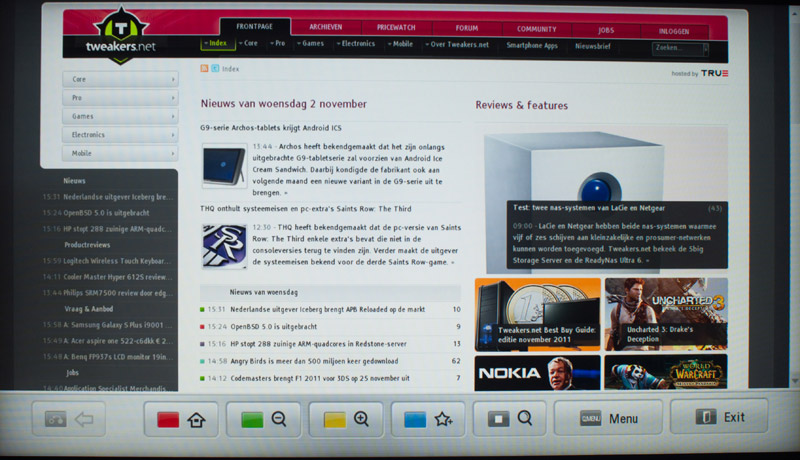Open the comment count 62 for Angry Birds
This screenshot has width=800, height=460.
coord(456,361)
